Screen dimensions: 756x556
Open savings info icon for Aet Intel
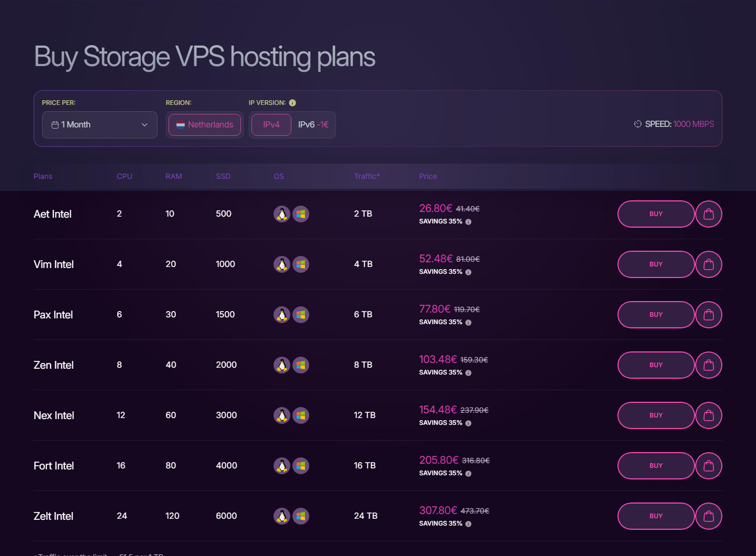[x=468, y=222]
